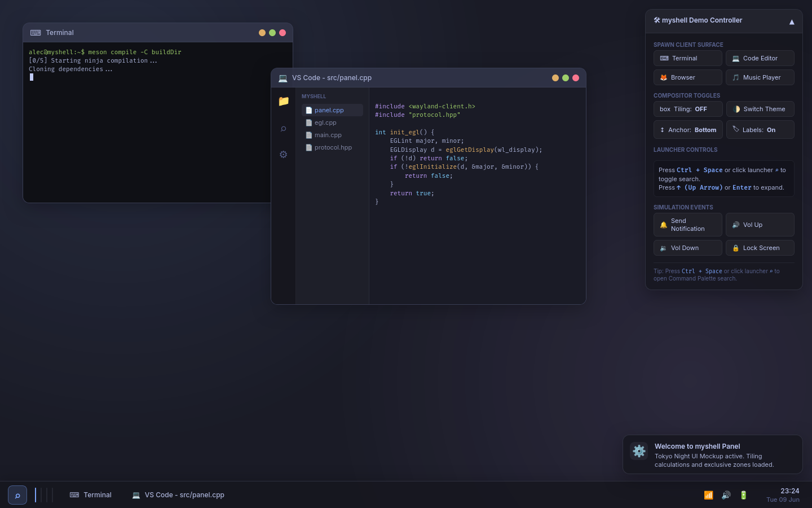This screenshot has width=812, height=508.
Task: Click the int init_egl() function line
Action: (405, 133)
